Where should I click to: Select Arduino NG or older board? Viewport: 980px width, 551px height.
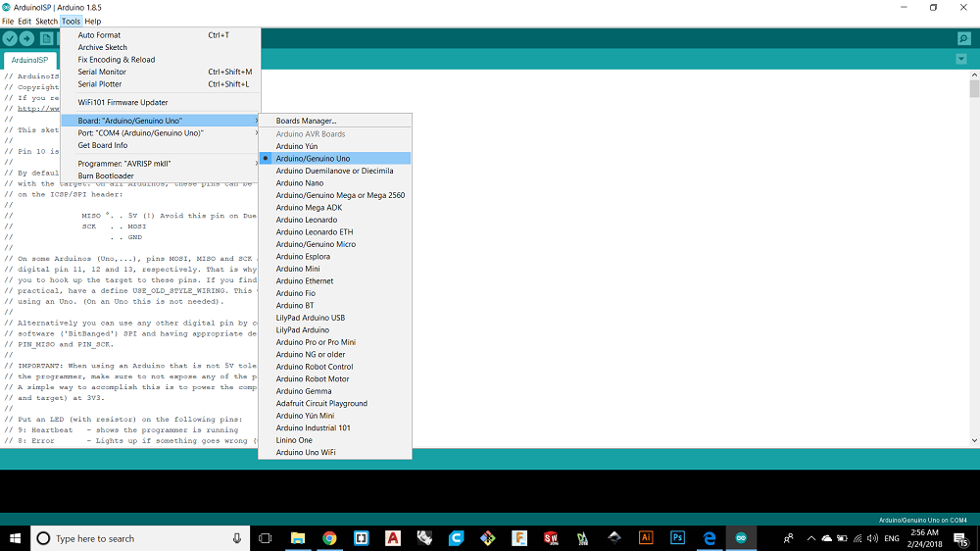(335, 355)
